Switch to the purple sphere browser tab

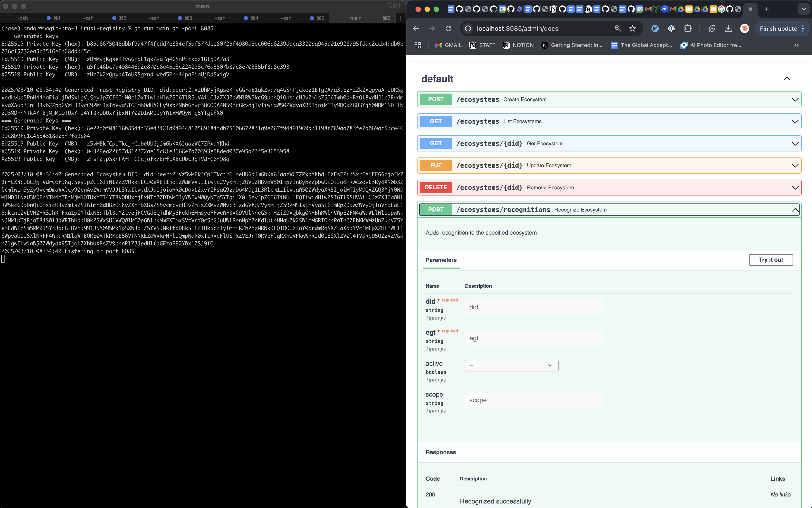pos(520,9)
